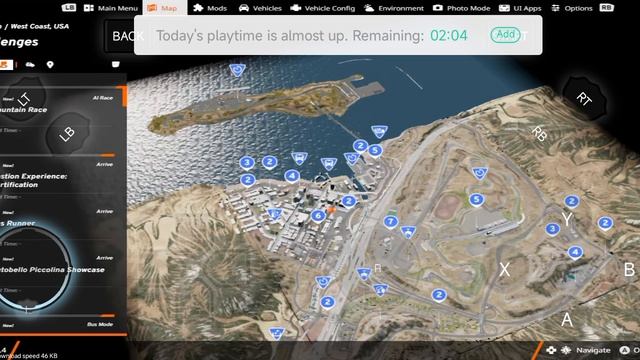Click the orange player position marker
The image size is (640, 360).
tap(331, 210)
